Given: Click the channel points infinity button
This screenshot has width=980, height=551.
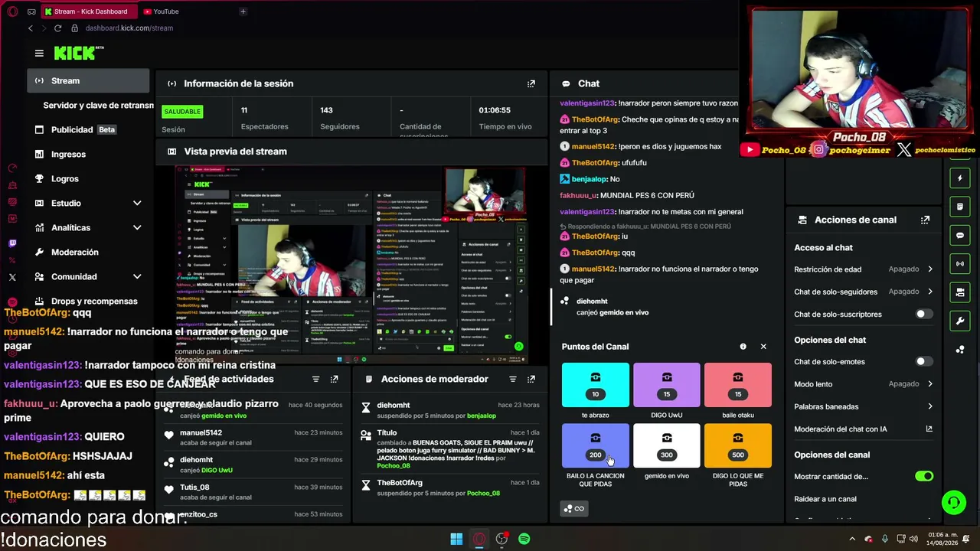Looking at the screenshot, I should 574,508.
